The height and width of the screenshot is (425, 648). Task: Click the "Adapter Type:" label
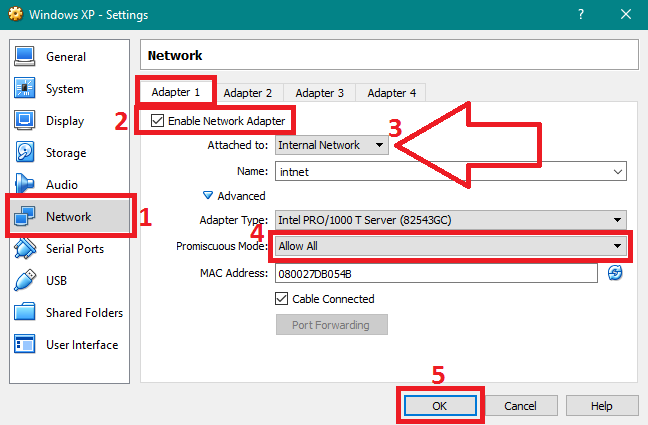coord(233,220)
